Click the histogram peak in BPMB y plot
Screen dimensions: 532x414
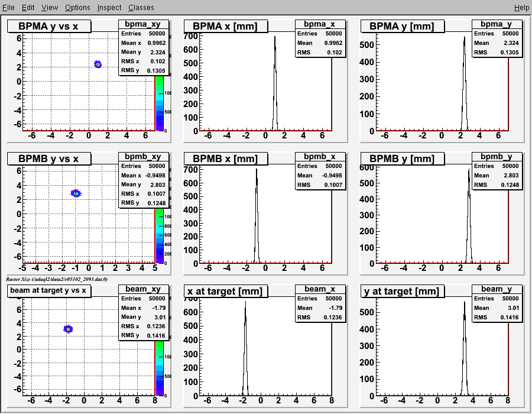(469, 170)
